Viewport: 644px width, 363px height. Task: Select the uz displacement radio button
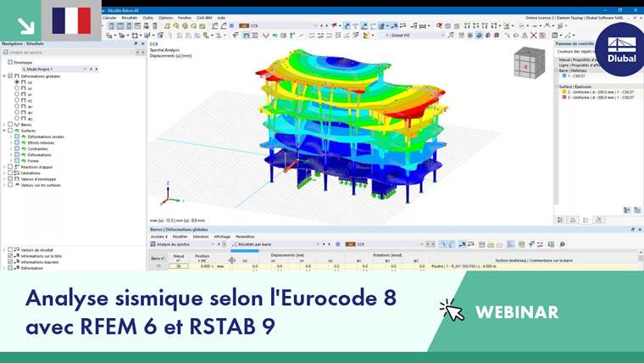tap(17, 100)
